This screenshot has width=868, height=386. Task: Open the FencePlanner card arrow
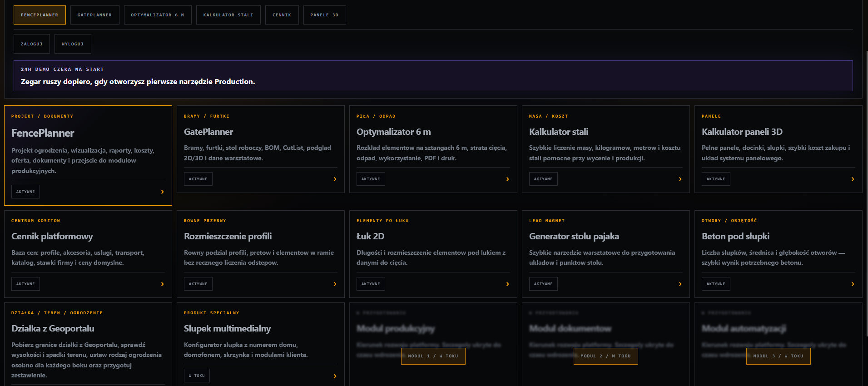[162, 192]
